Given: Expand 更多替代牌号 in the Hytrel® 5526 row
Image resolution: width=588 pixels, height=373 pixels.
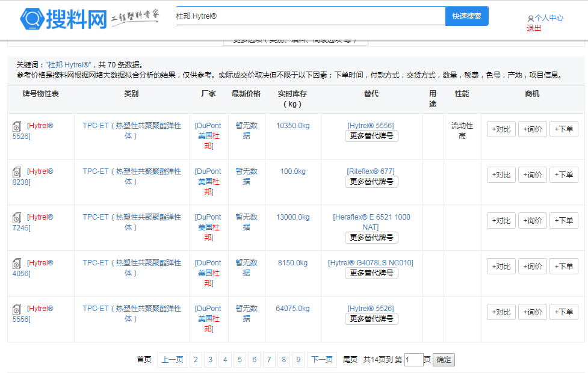Looking at the screenshot, I should pyautogui.click(x=371, y=137).
